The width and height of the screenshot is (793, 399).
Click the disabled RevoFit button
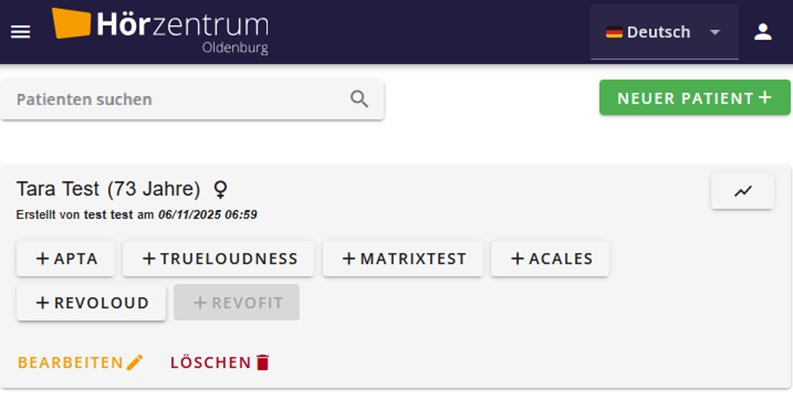click(x=237, y=302)
